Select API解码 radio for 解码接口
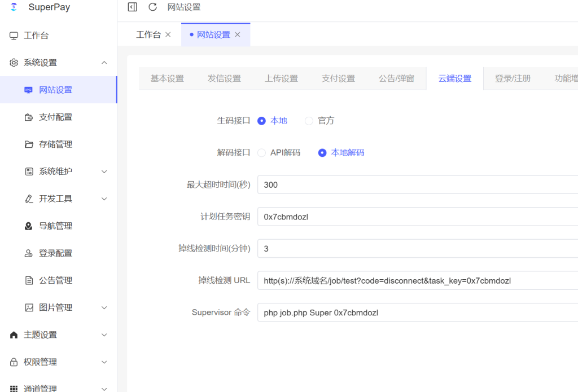Screen dimensions: 578x392 click(x=261, y=153)
